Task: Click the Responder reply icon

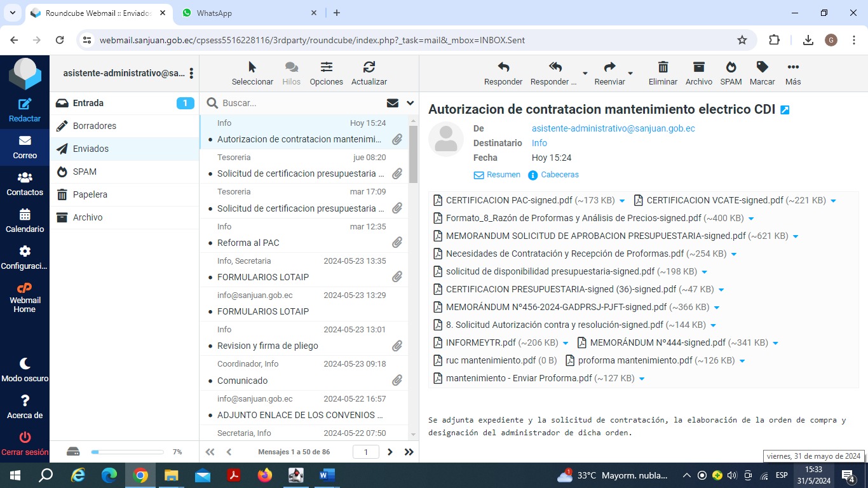Action: pos(503,67)
